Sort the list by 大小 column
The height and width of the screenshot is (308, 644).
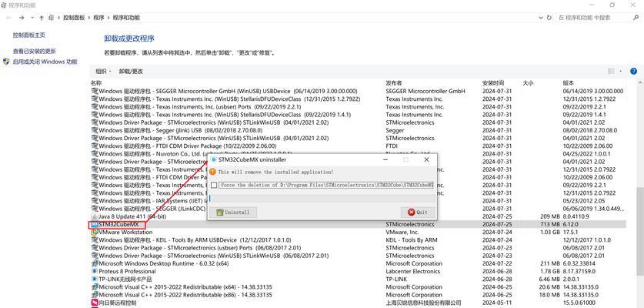528,83
